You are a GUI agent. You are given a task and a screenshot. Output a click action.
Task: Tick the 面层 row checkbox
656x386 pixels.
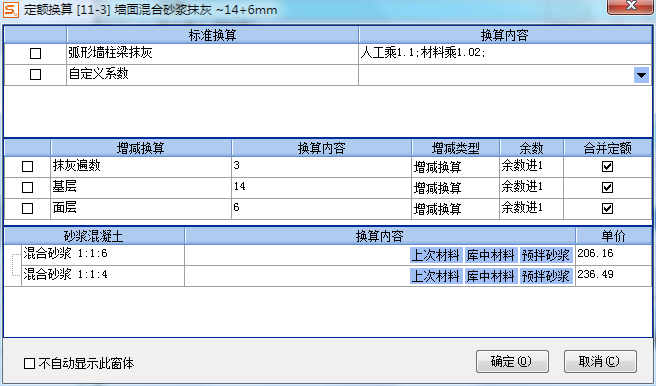pos(28,208)
